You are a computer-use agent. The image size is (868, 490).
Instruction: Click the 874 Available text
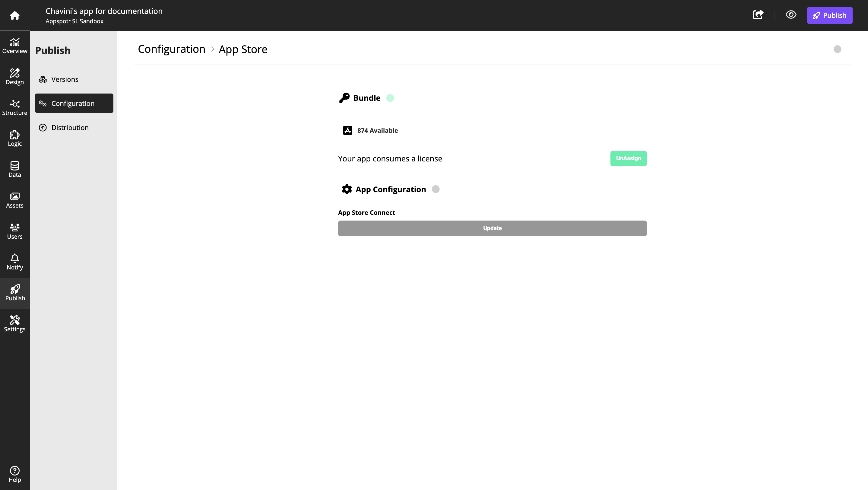[x=377, y=130]
